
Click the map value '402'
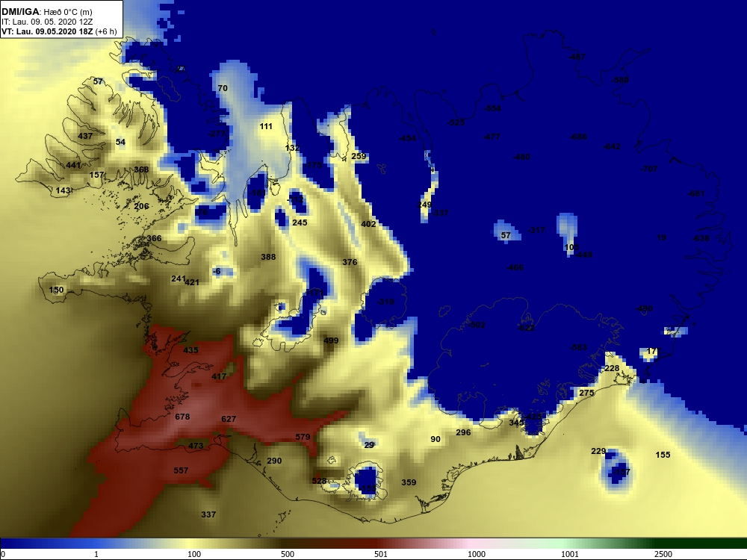(x=368, y=224)
